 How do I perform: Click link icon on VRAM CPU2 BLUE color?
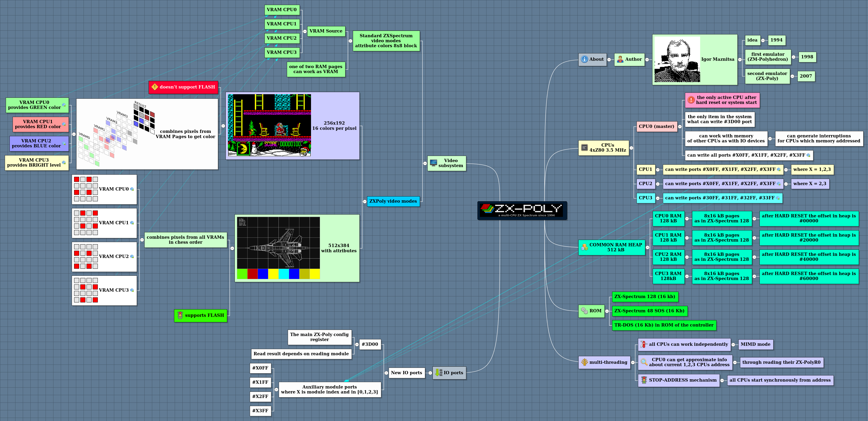[x=64, y=144]
